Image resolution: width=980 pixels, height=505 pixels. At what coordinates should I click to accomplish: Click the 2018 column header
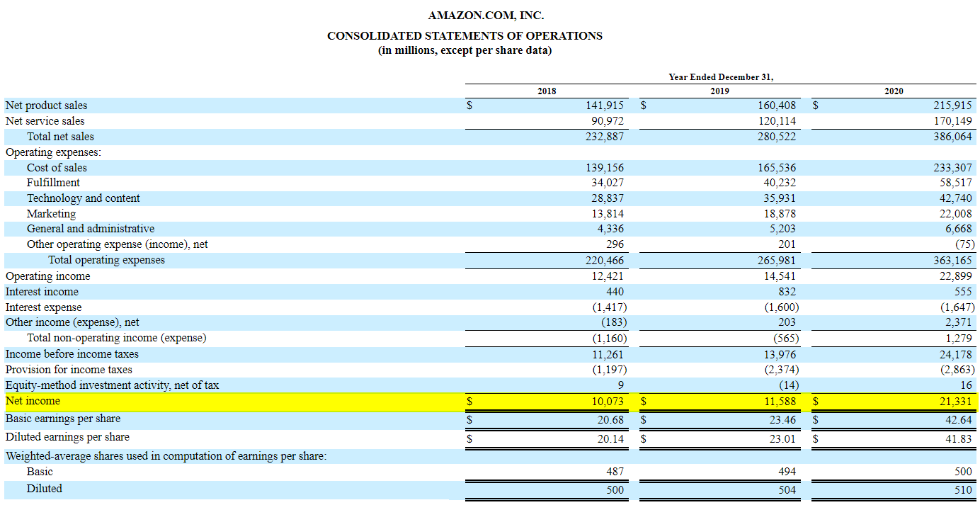coord(546,91)
